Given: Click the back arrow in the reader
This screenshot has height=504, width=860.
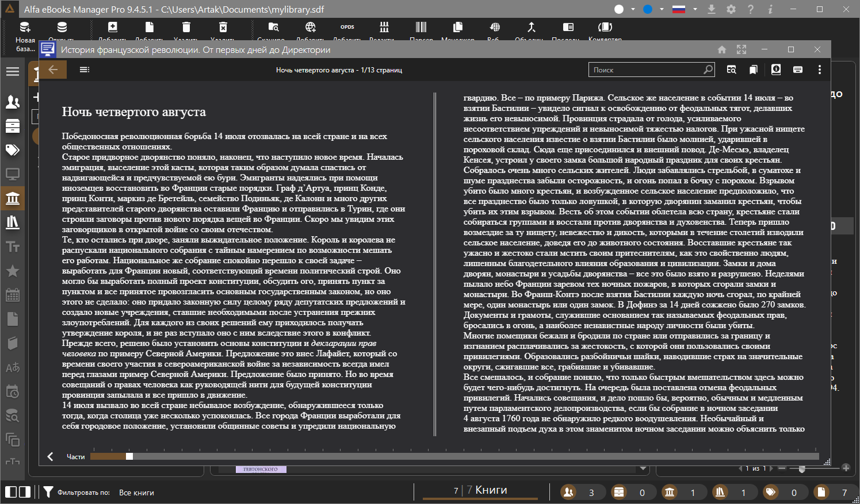Looking at the screenshot, I should (53, 70).
